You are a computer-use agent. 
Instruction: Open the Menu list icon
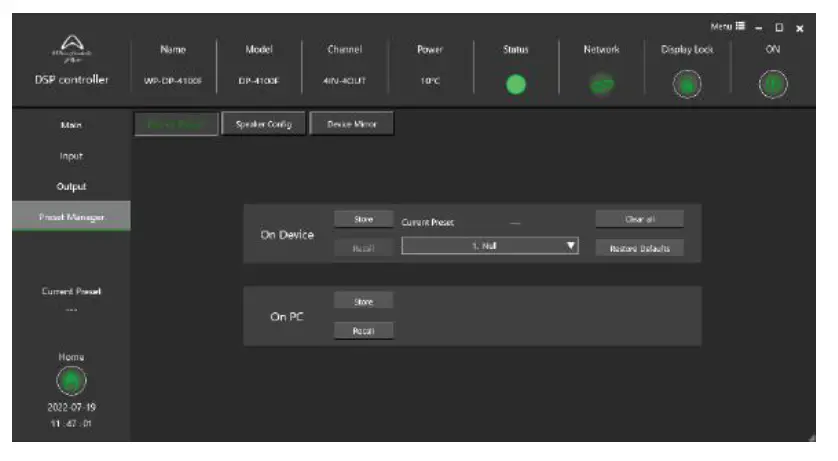point(740,26)
